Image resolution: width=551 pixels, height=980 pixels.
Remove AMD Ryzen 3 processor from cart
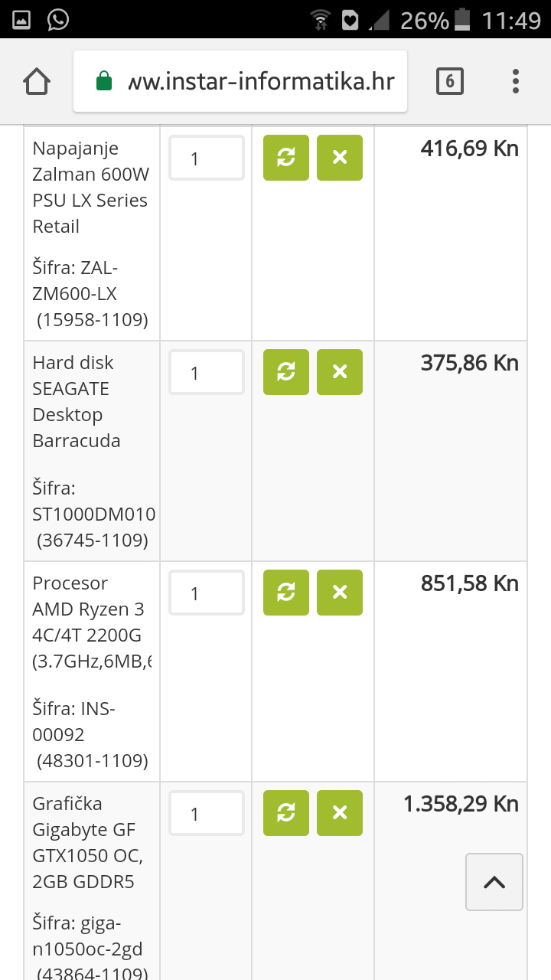[340, 593]
